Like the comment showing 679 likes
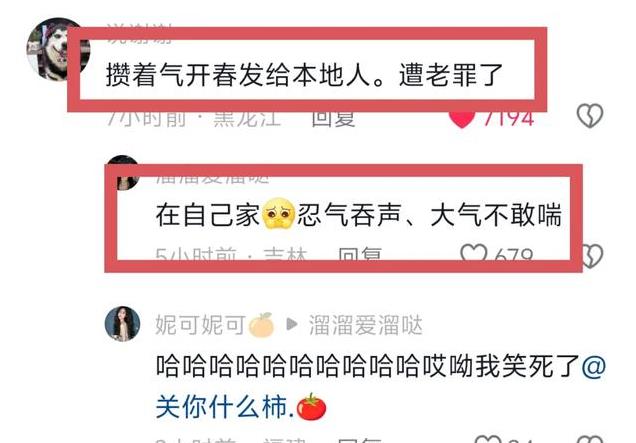The height and width of the screenshot is (443, 636). coord(474,252)
